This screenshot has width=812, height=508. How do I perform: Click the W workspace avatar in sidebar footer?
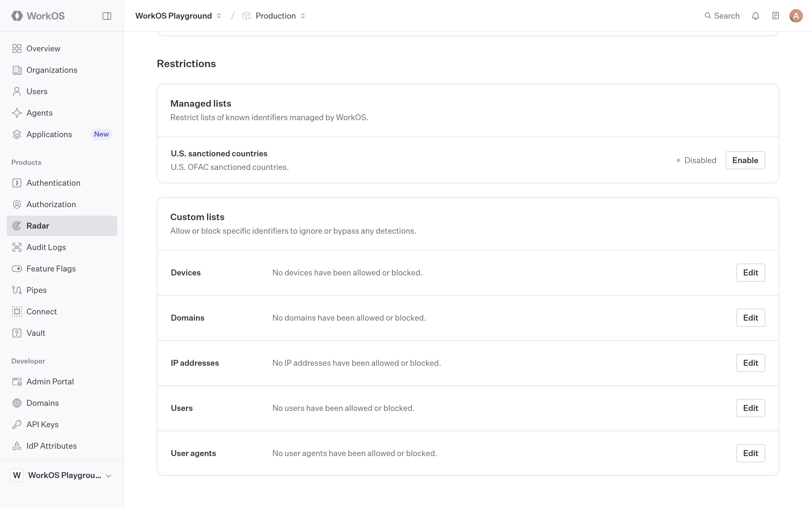tap(17, 476)
